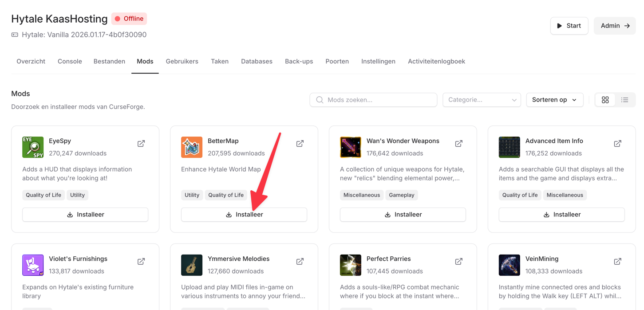Select the Bestanden tab

point(109,61)
